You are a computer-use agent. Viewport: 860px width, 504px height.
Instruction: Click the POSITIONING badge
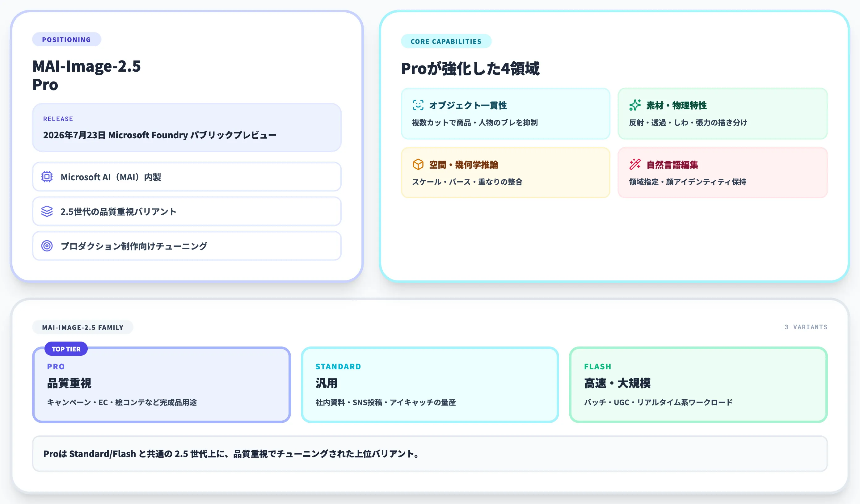[66, 40]
